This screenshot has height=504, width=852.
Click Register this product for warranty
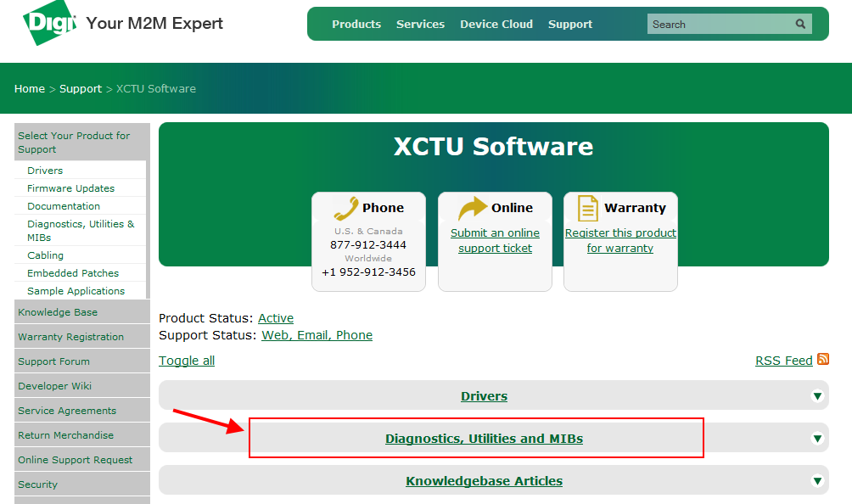(x=620, y=241)
